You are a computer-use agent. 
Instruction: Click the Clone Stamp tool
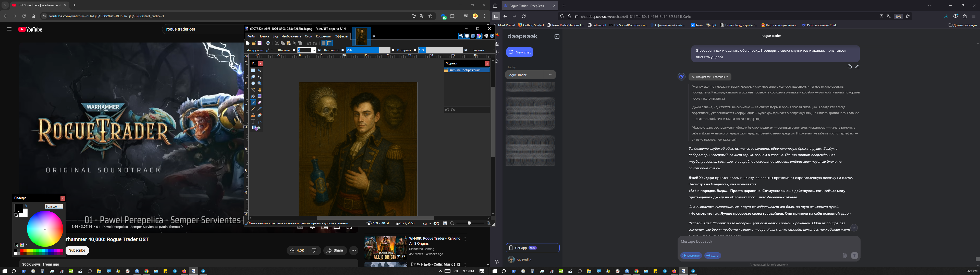(x=253, y=115)
